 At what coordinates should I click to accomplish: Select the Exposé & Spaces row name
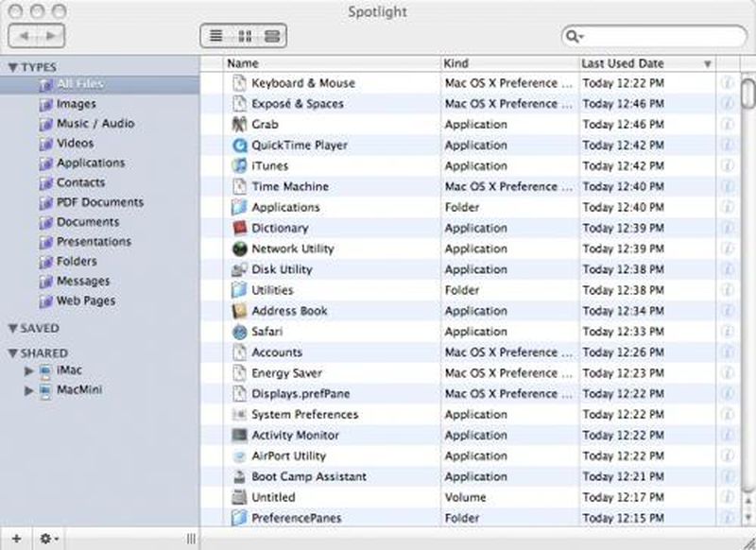coord(298,104)
